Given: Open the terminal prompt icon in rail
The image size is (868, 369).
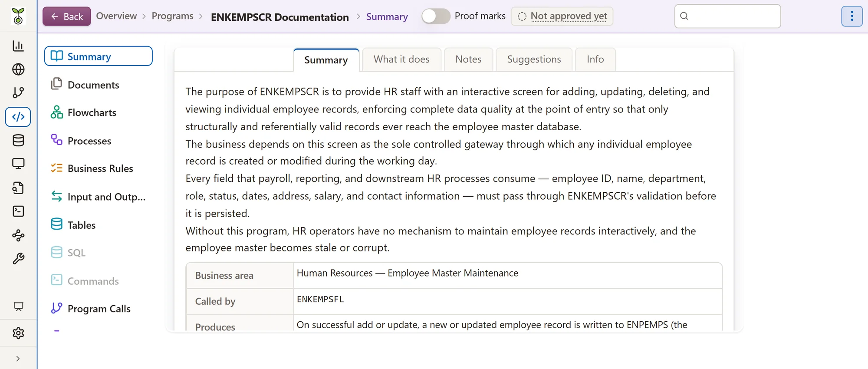Looking at the screenshot, I should [x=18, y=211].
